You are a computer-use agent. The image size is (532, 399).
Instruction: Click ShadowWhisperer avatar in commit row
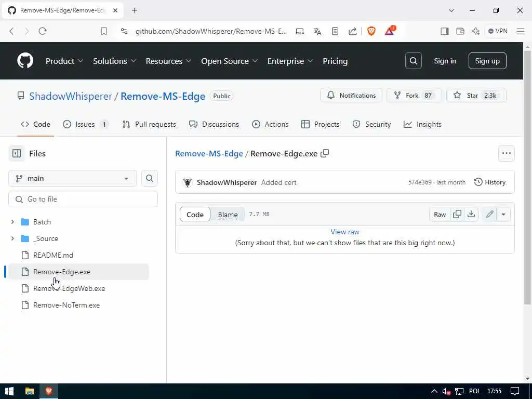187,182
